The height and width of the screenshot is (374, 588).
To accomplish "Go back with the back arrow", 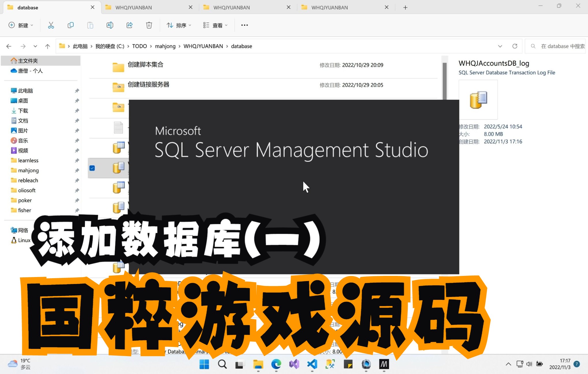I will coord(9,46).
